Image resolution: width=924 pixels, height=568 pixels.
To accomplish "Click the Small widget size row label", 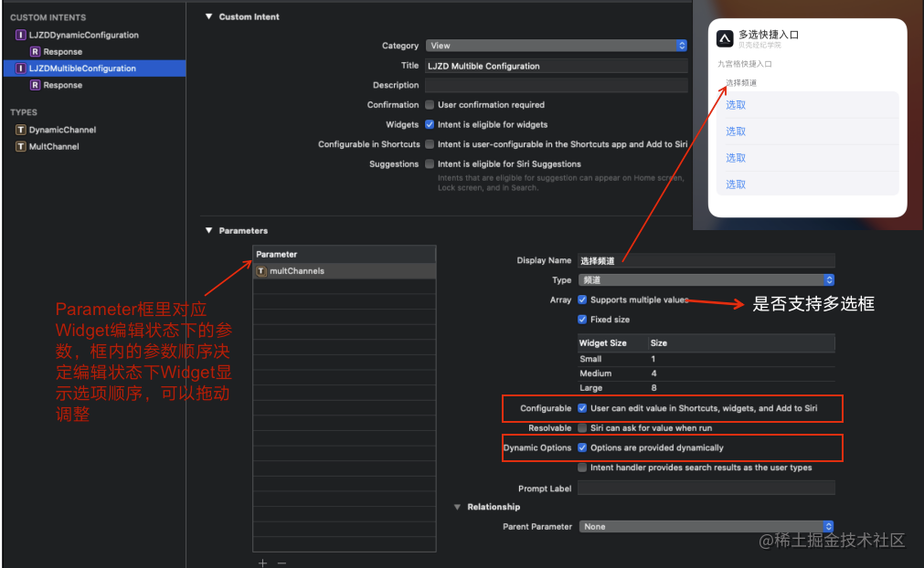I will point(590,359).
